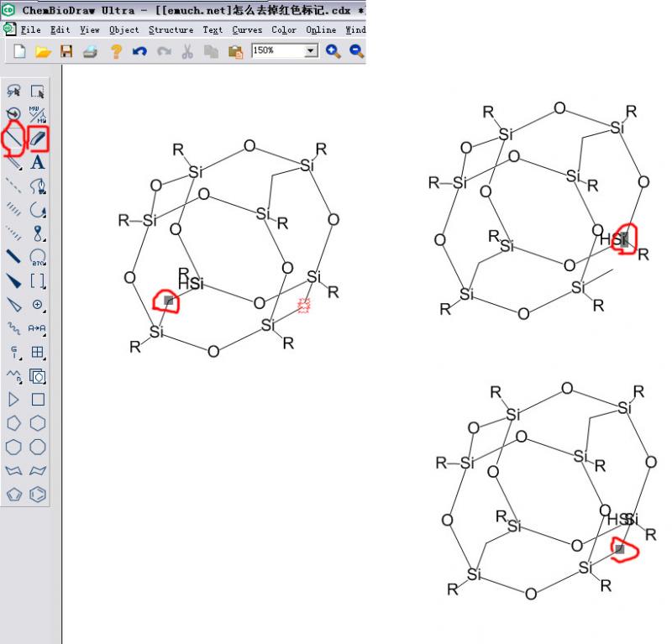Click the red dashed marker in left structure
The height and width of the screenshot is (644, 672).
304,306
